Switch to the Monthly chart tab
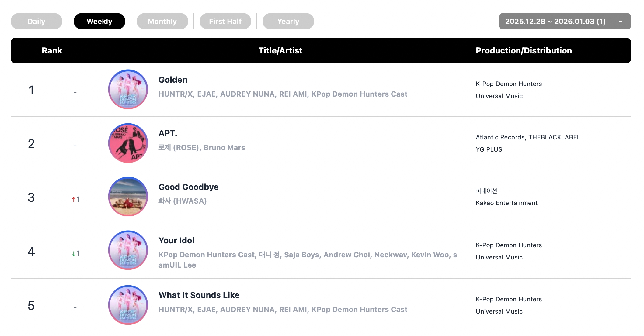Viewport: 644px width, 336px height. 162,21
